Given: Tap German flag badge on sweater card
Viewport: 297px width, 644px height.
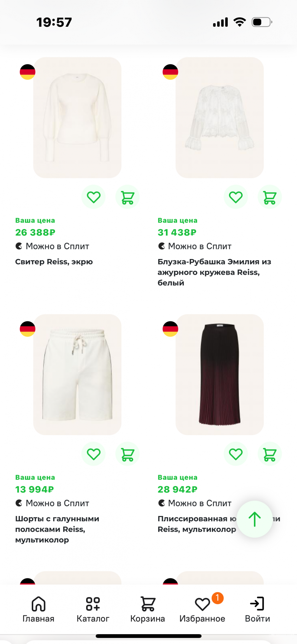Looking at the screenshot, I should [28, 72].
